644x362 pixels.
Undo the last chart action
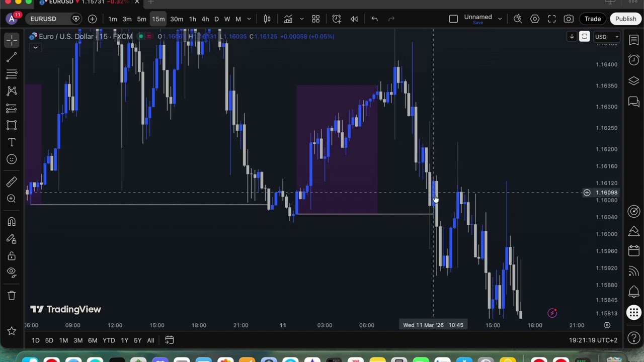click(x=374, y=19)
